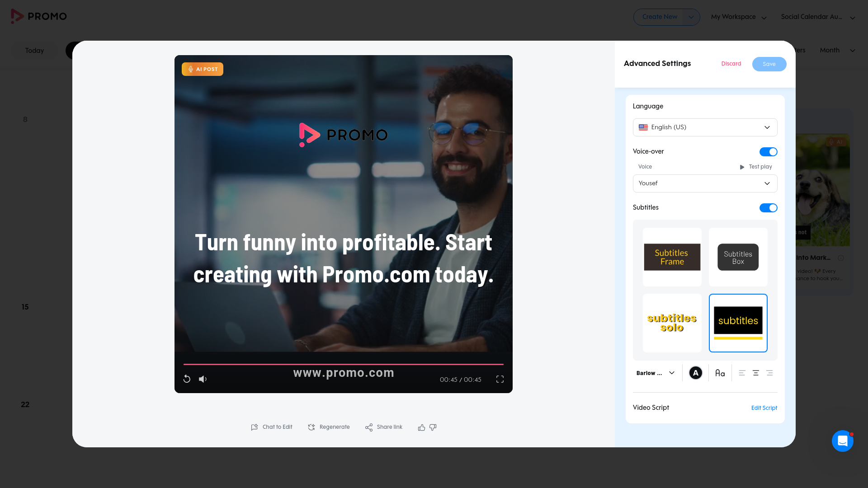Select calendar day 15
The width and height of the screenshot is (868, 488).
(x=25, y=307)
